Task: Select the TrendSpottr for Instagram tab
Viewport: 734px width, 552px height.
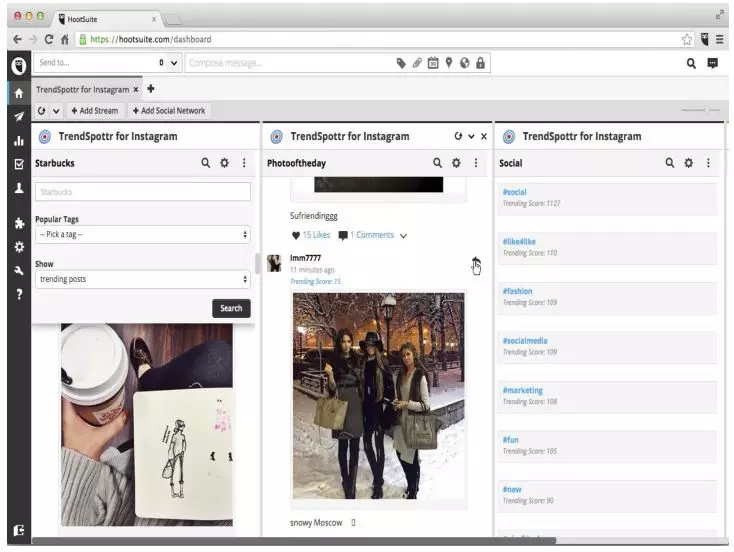Action: (85, 89)
